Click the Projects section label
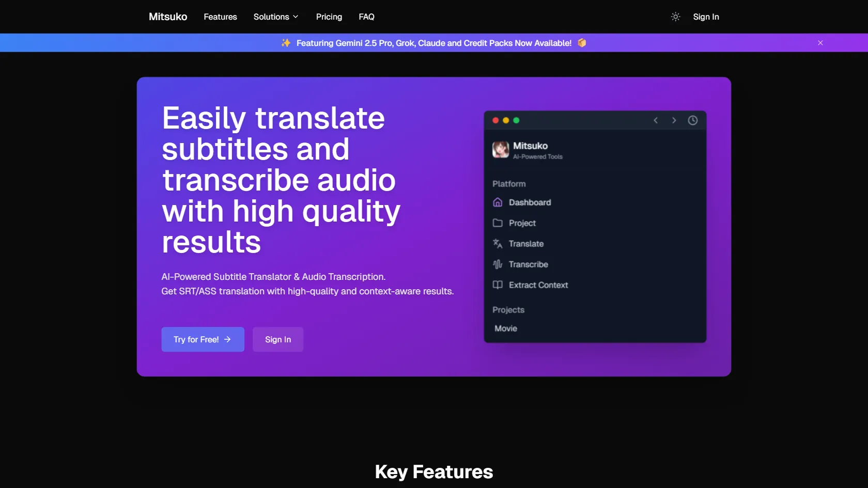This screenshot has width=868, height=488. coord(508,310)
